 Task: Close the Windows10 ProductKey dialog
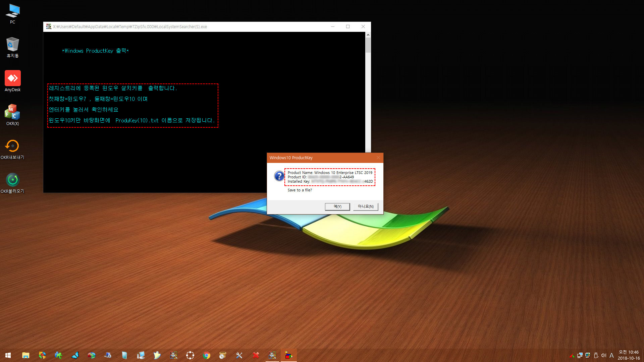[x=378, y=158]
